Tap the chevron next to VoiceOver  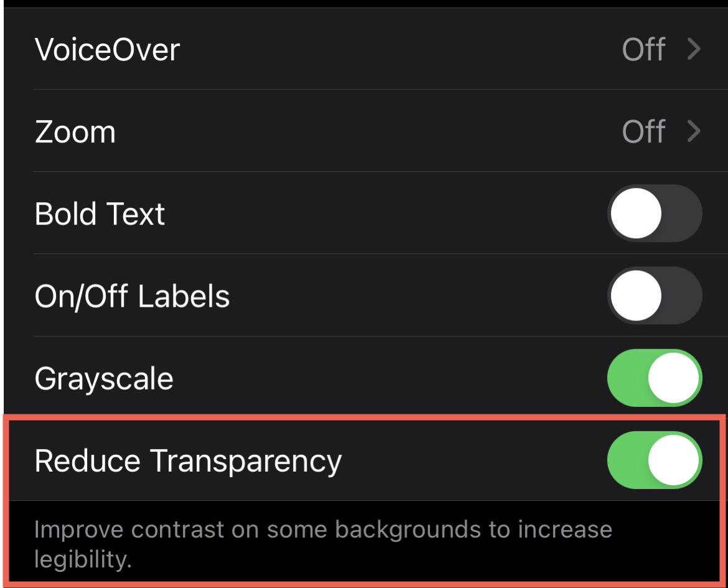(693, 50)
